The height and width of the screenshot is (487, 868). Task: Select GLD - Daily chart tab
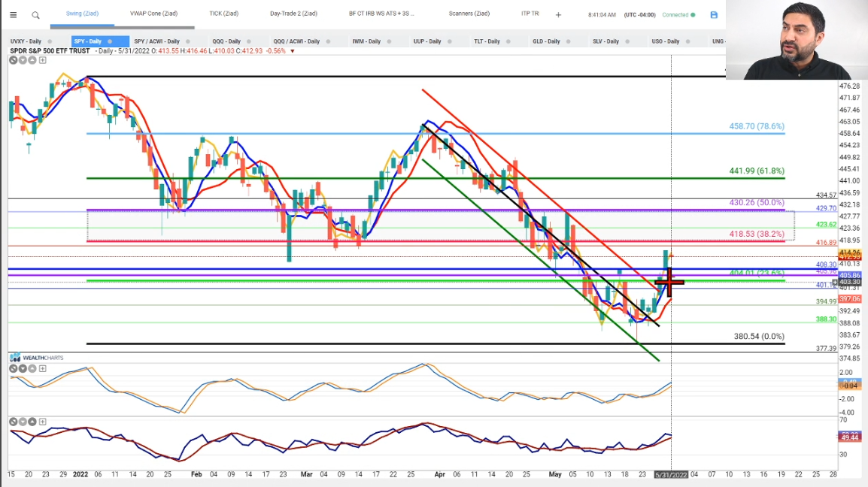click(546, 41)
